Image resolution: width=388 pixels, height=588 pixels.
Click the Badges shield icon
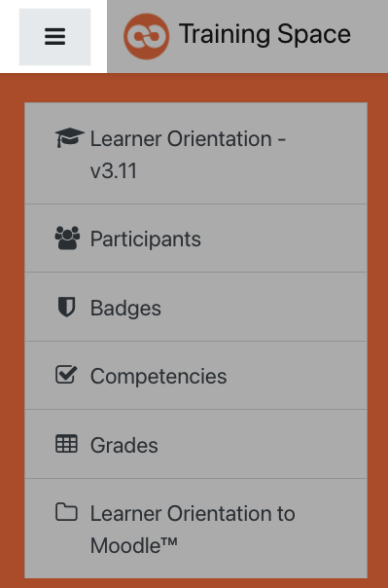pyautogui.click(x=66, y=307)
